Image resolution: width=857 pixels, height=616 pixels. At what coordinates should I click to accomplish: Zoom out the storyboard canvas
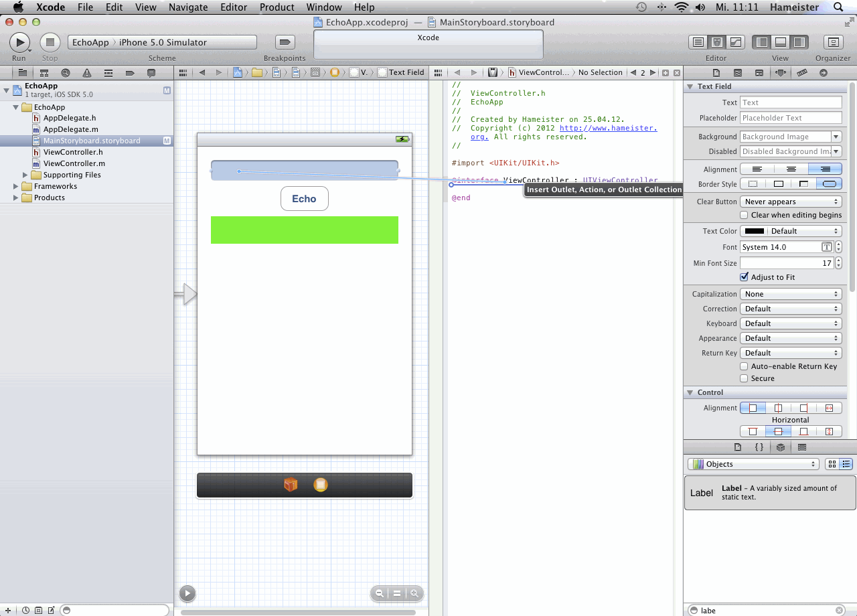click(x=380, y=593)
